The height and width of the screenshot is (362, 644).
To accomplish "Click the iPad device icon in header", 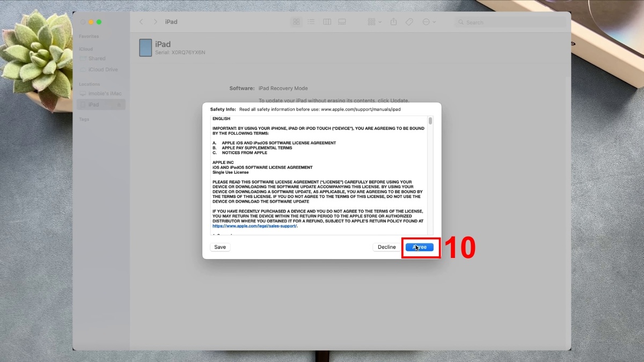I will point(145,47).
